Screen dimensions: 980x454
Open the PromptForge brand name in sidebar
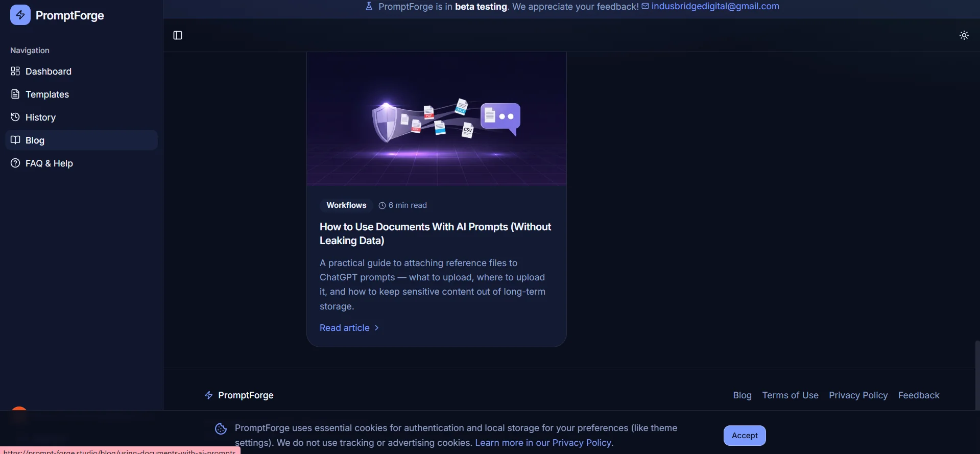[x=70, y=15]
